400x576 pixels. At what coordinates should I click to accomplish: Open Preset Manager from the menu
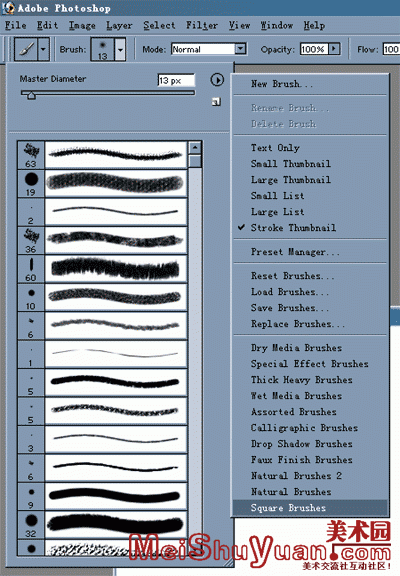coord(311,252)
